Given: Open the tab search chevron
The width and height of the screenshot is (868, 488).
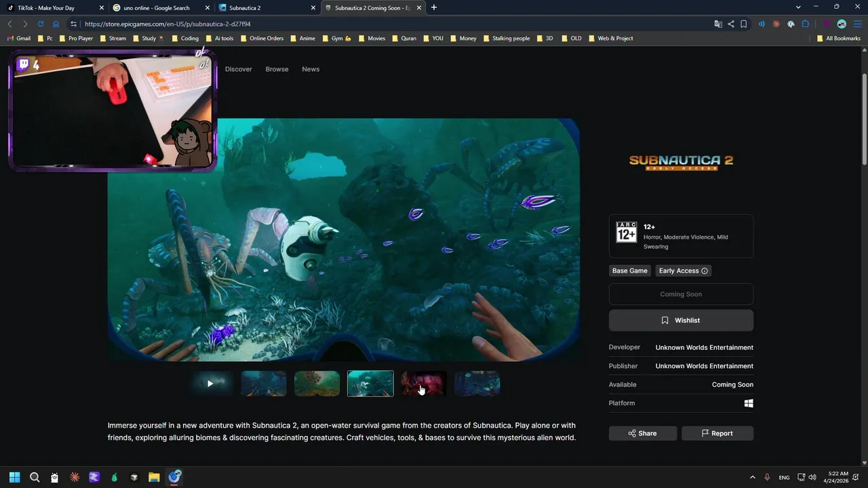Looking at the screenshot, I should point(798,7).
